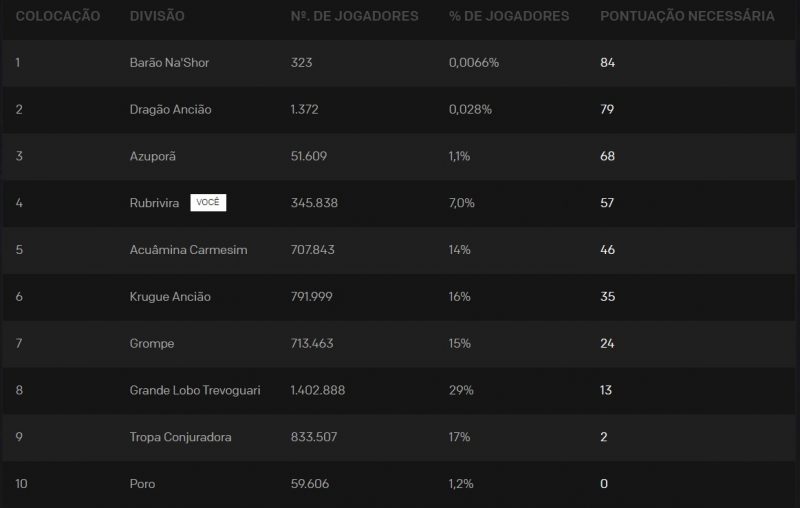Click the Tropa Conjuradora division name
Image resolution: width=800 pixels, height=508 pixels.
tap(180, 437)
